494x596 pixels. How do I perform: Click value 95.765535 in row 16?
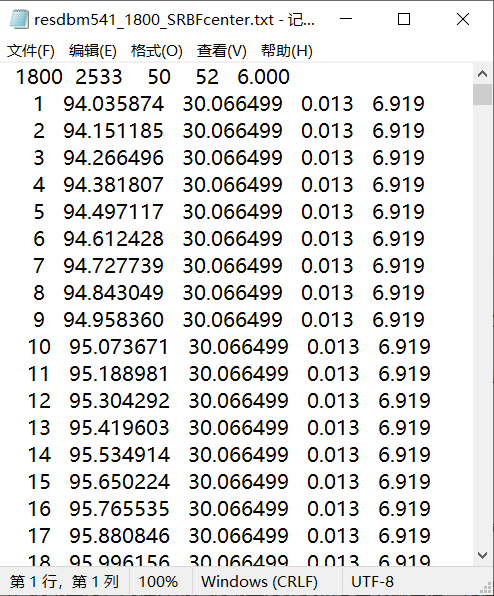coord(119,509)
